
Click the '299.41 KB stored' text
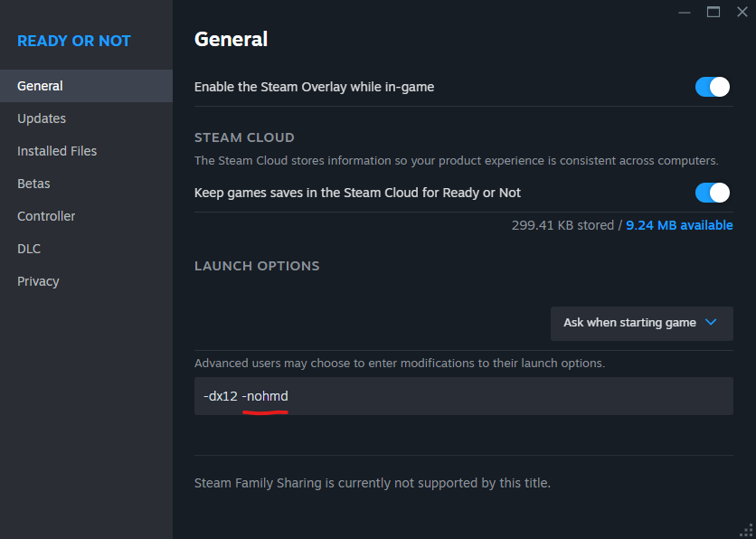tap(562, 225)
